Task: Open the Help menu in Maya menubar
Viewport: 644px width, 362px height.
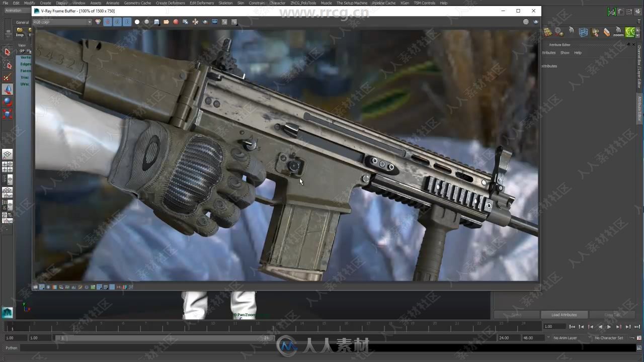Action: click(443, 3)
